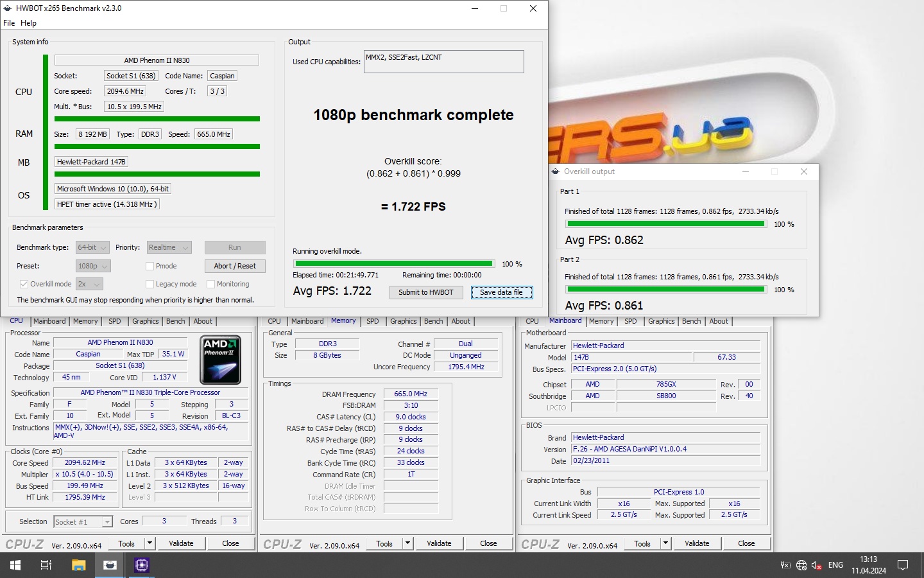The height and width of the screenshot is (578, 924).
Task: Open the Preset 1080p dropdown
Action: coord(93,266)
